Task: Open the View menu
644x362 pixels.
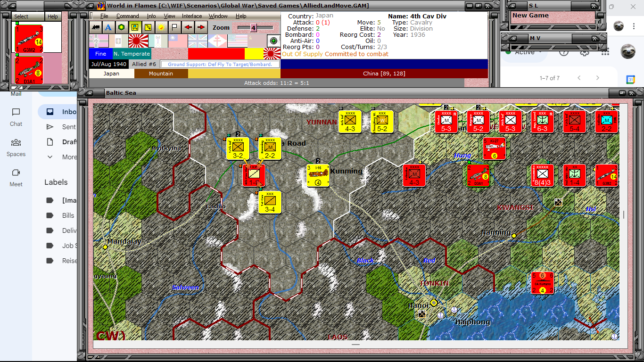Action: coord(169,16)
